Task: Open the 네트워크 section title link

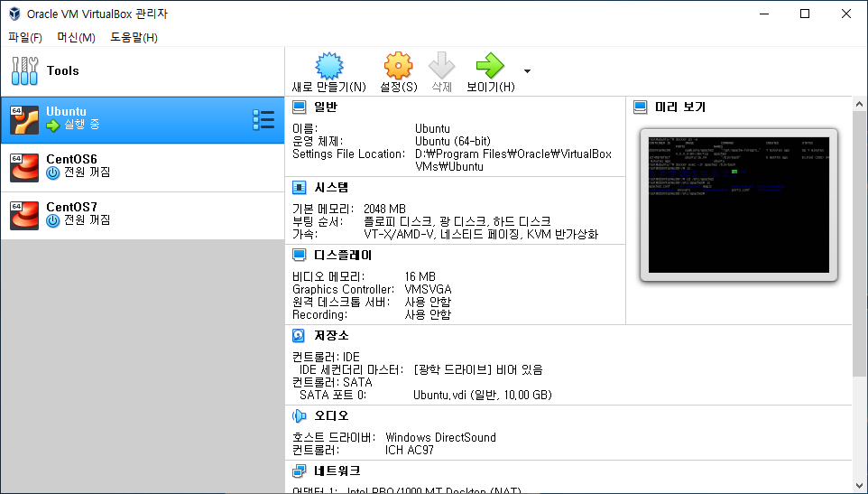Action: (x=337, y=471)
